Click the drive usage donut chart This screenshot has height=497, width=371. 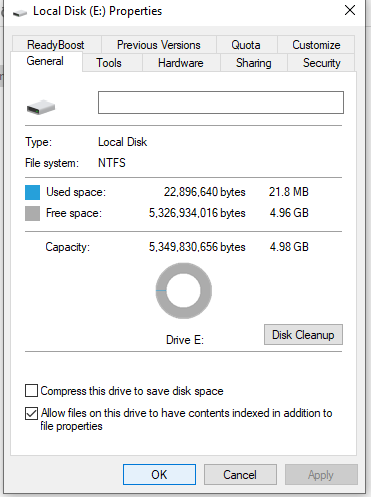[184, 291]
